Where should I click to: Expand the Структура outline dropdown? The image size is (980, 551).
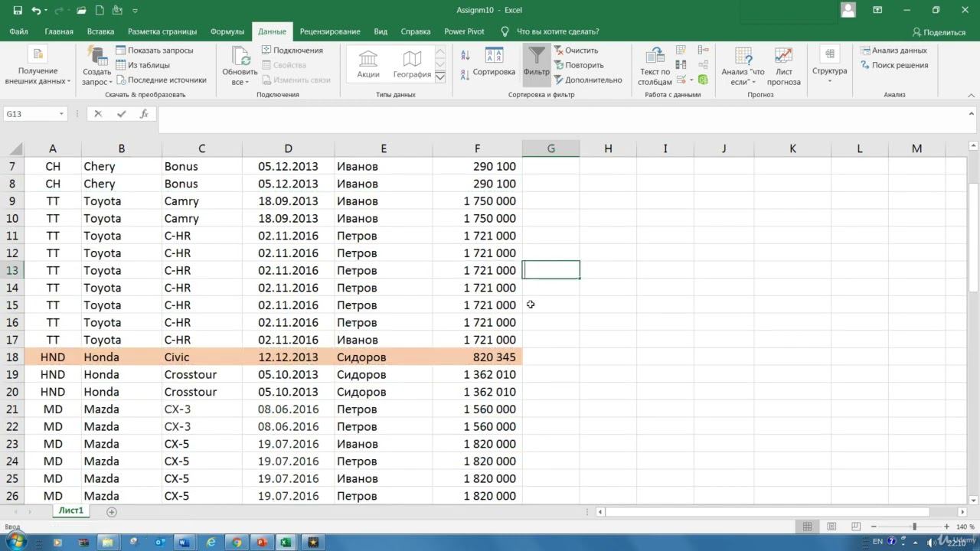[829, 65]
